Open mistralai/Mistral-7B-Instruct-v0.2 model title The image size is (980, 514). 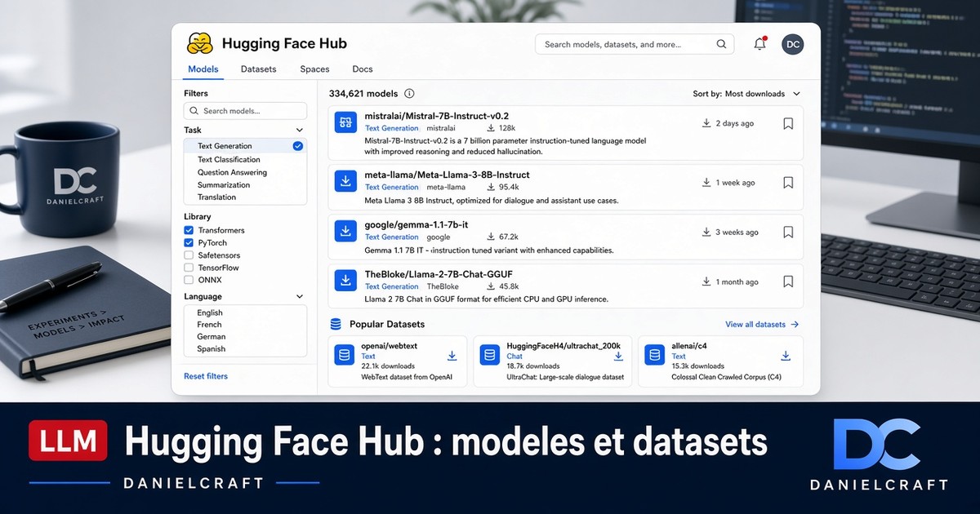point(437,116)
